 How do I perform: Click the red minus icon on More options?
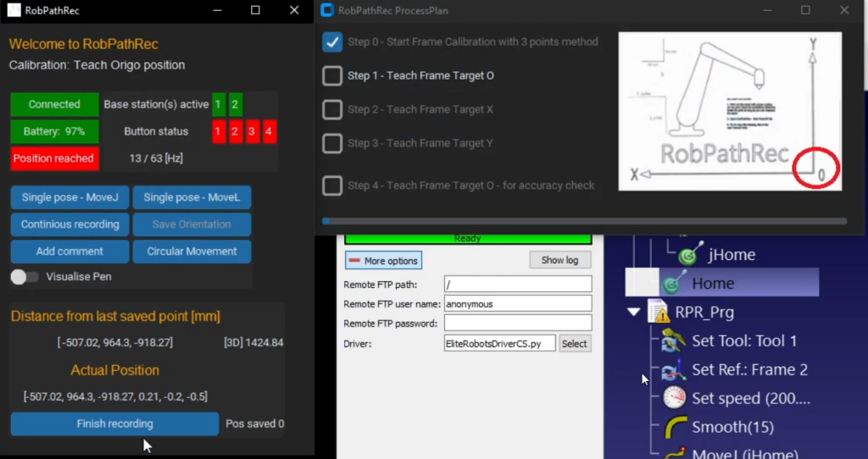pos(354,261)
